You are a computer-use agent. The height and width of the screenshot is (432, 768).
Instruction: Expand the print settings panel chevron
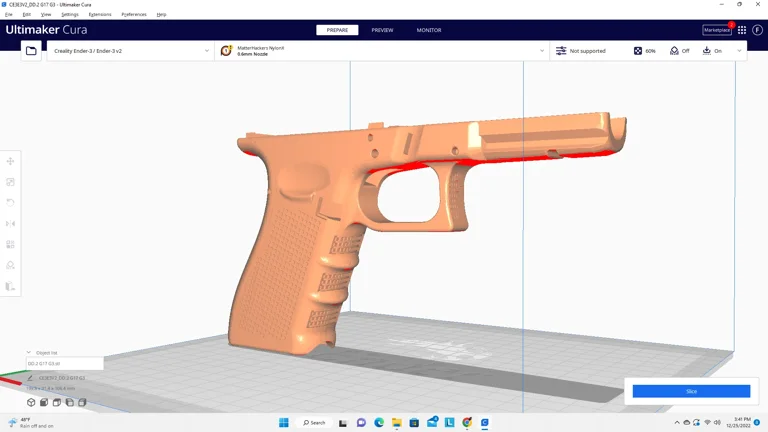coord(739,50)
